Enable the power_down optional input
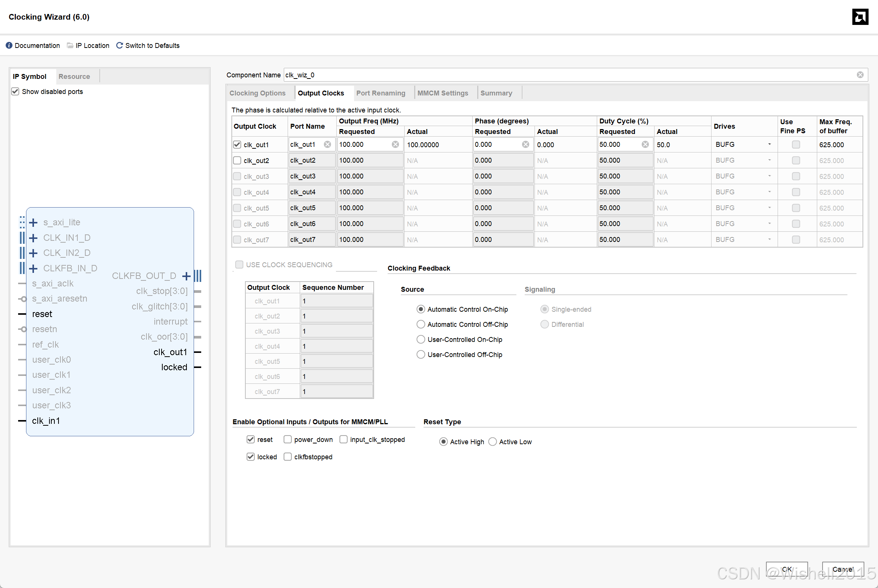Viewport: 878px width, 588px height. pyautogui.click(x=288, y=439)
